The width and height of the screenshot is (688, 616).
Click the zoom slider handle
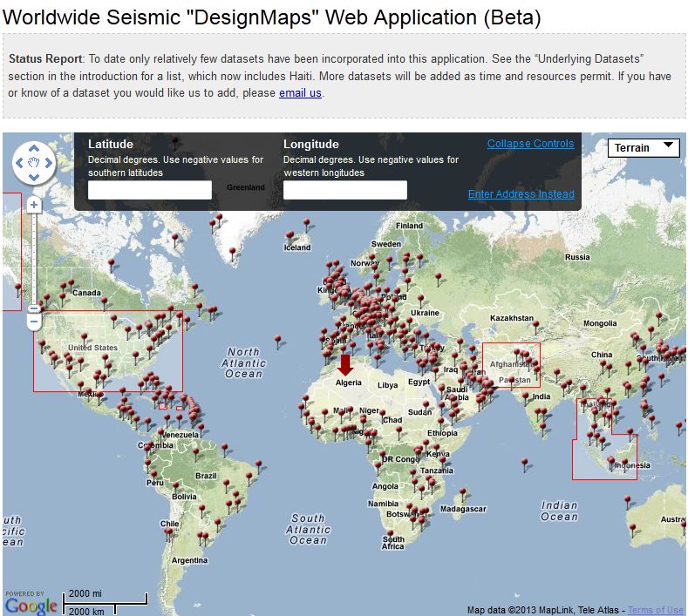(x=34, y=308)
